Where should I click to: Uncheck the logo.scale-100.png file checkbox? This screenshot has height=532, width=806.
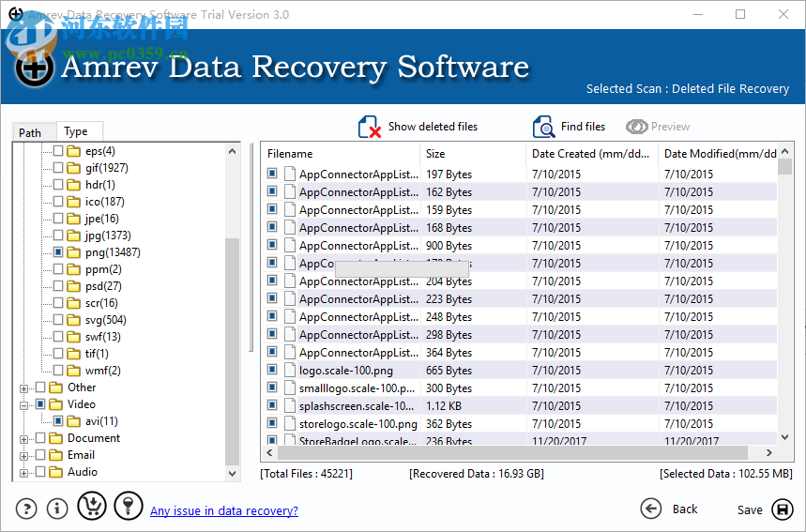click(272, 369)
